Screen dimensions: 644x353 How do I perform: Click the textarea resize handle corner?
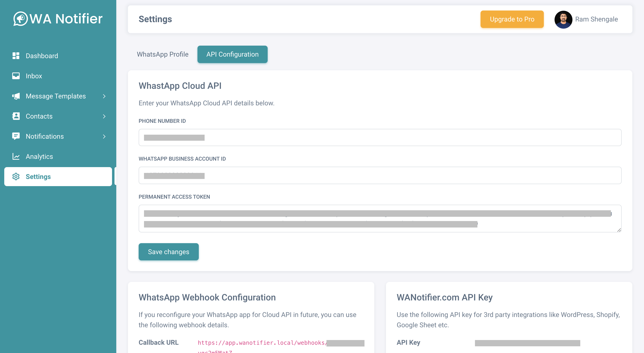tap(619, 230)
